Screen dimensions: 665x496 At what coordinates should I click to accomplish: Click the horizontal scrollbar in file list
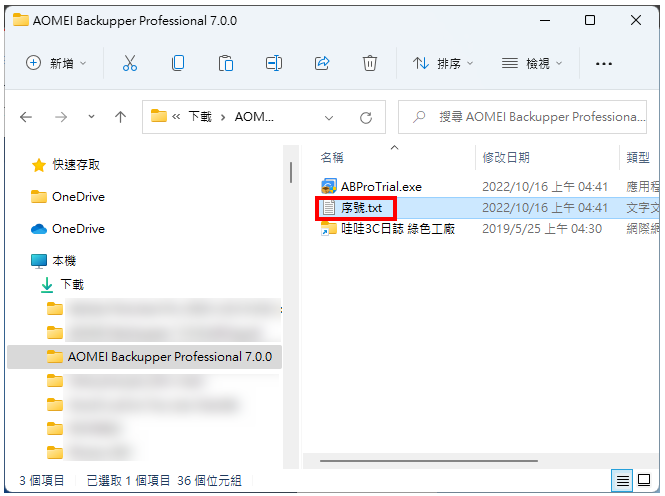pyautogui.click(x=429, y=460)
